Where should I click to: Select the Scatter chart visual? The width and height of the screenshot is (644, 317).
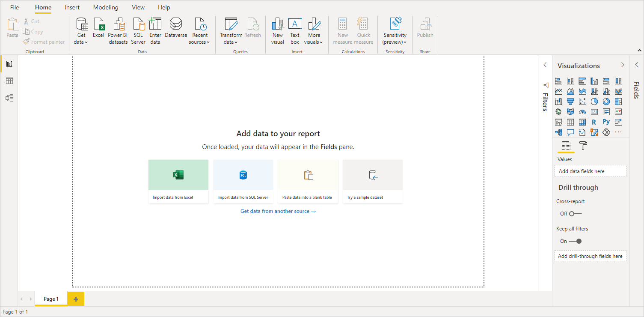pyautogui.click(x=582, y=102)
